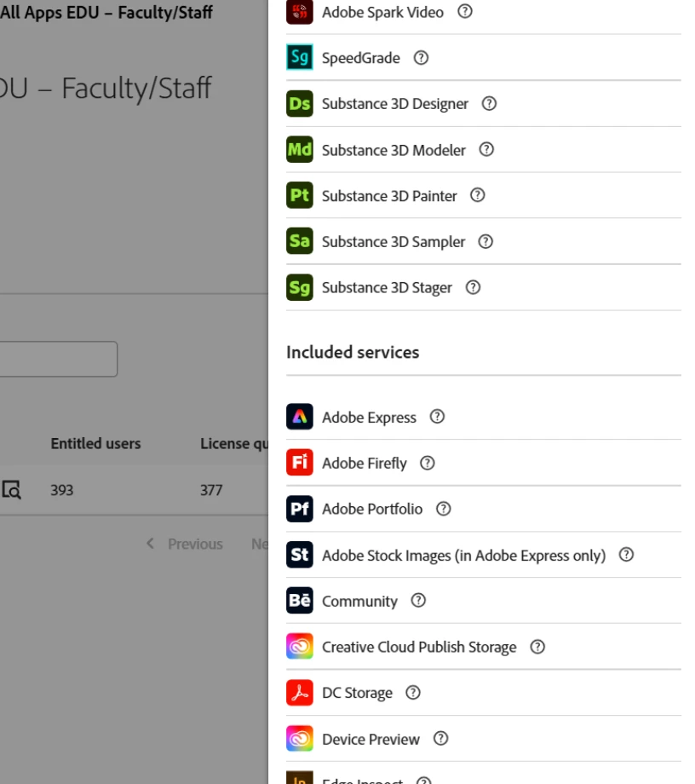This screenshot has width=695, height=784.
Task: Click the Adobe Portfolio icon
Action: (x=299, y=509)
